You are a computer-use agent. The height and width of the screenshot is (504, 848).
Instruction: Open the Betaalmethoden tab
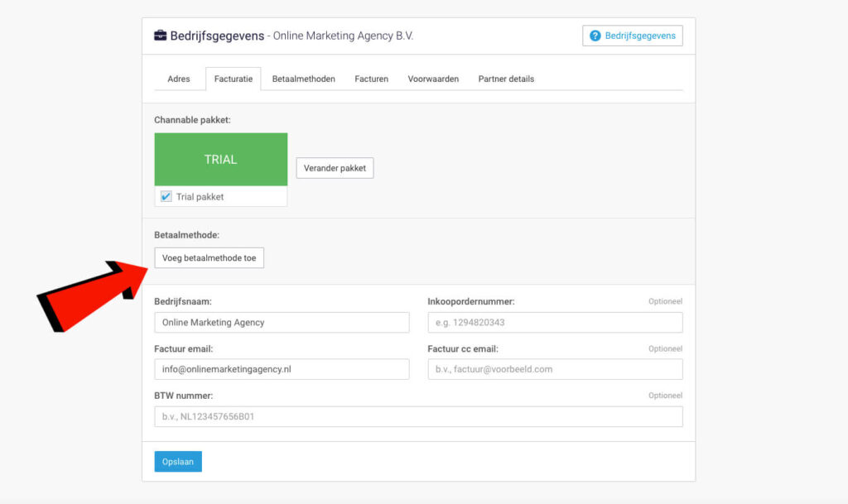coord(303,79)
